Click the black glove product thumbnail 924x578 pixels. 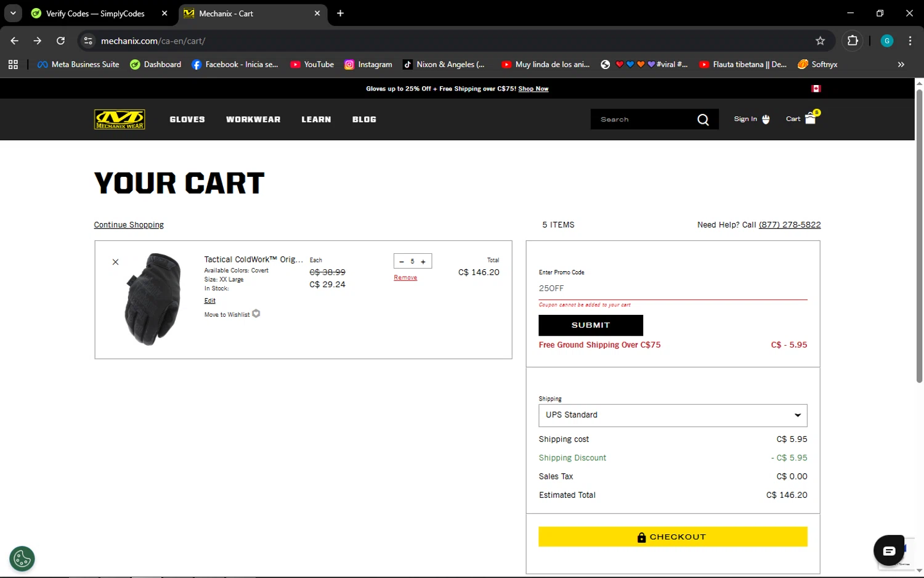[153, 299]
